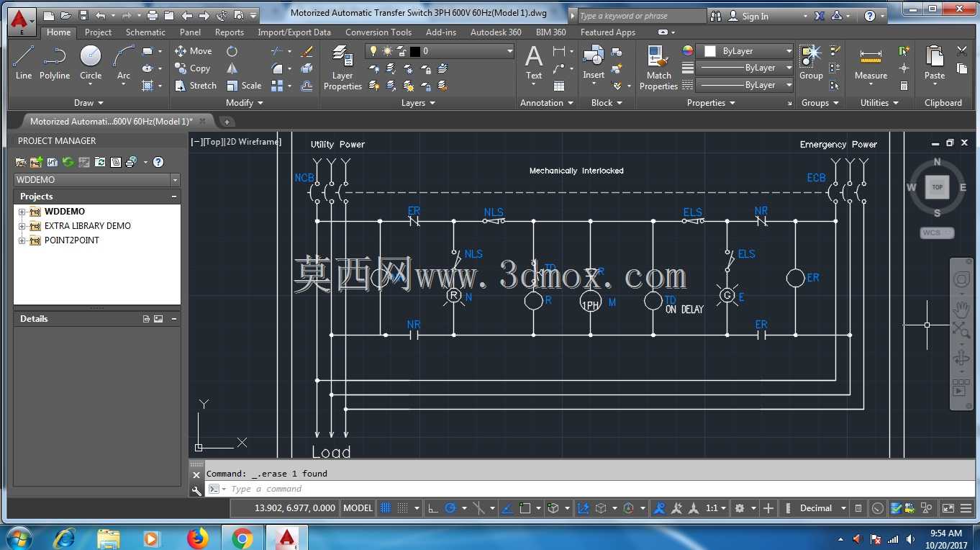Activate the Polyline tool

55,63
